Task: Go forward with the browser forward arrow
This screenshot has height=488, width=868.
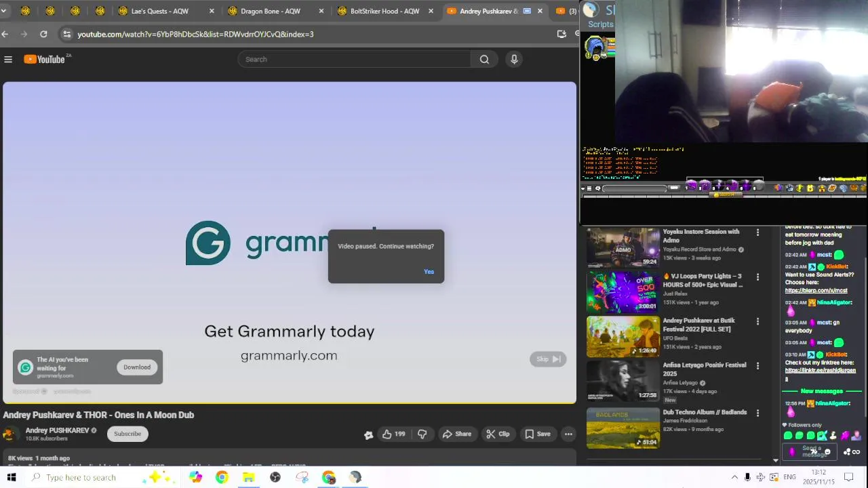Action: 24,34
